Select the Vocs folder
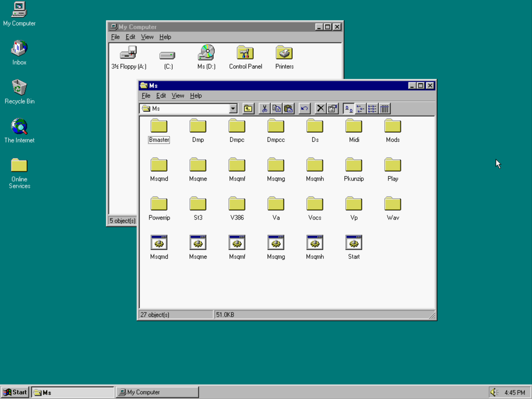 click(315, 209)
